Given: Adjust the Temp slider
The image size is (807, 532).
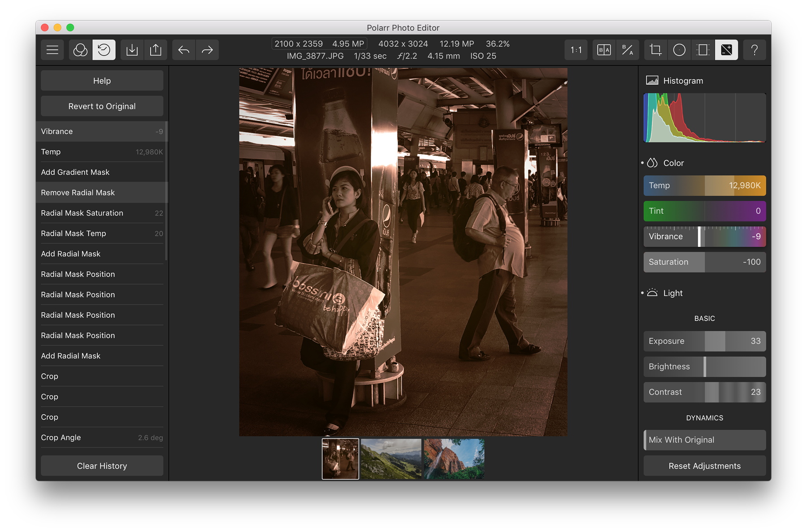Looking at the screenshot, I should point(705,186).
